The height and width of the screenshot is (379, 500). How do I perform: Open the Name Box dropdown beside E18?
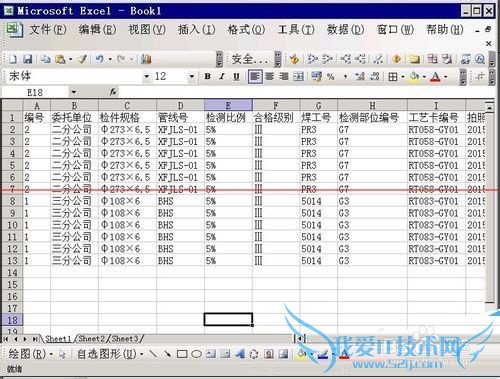click(x=74, y=92)
